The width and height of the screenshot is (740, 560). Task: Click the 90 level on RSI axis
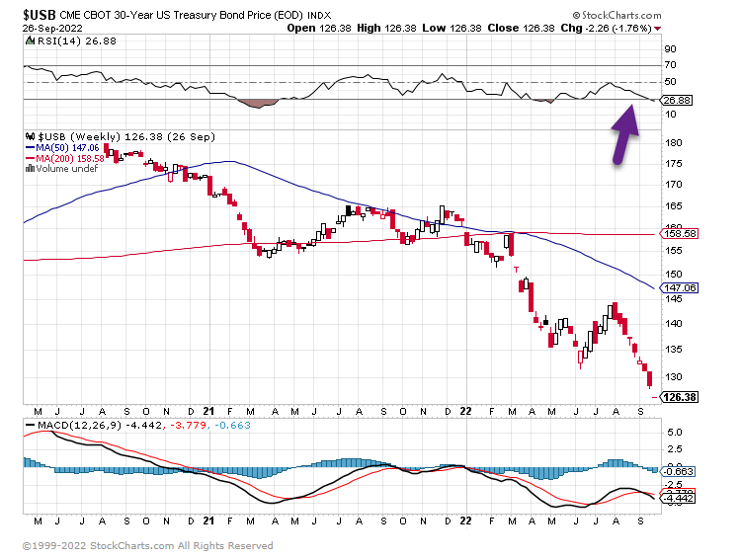[x=670, y=49]
